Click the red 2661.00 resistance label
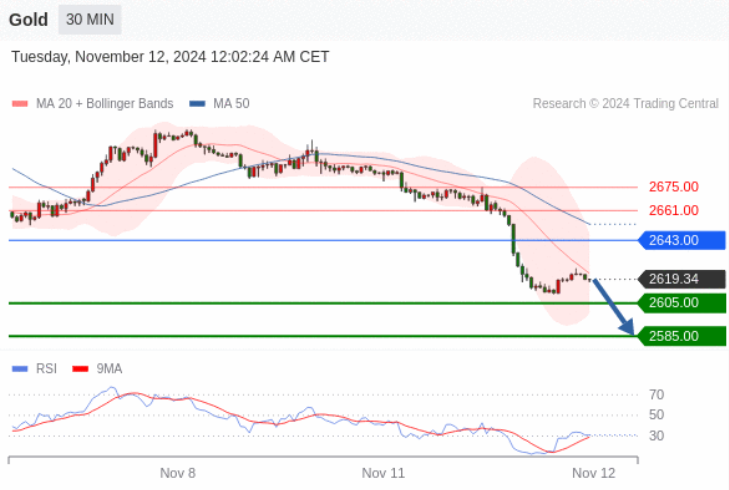 674,211
